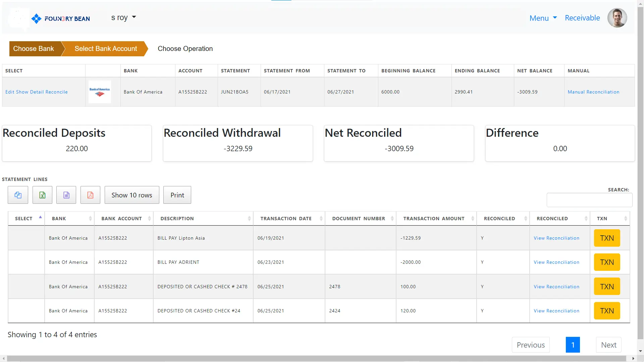
Task: Click the TXN icon for BILL PAY ADRIENT row
Action: [606, 262]
